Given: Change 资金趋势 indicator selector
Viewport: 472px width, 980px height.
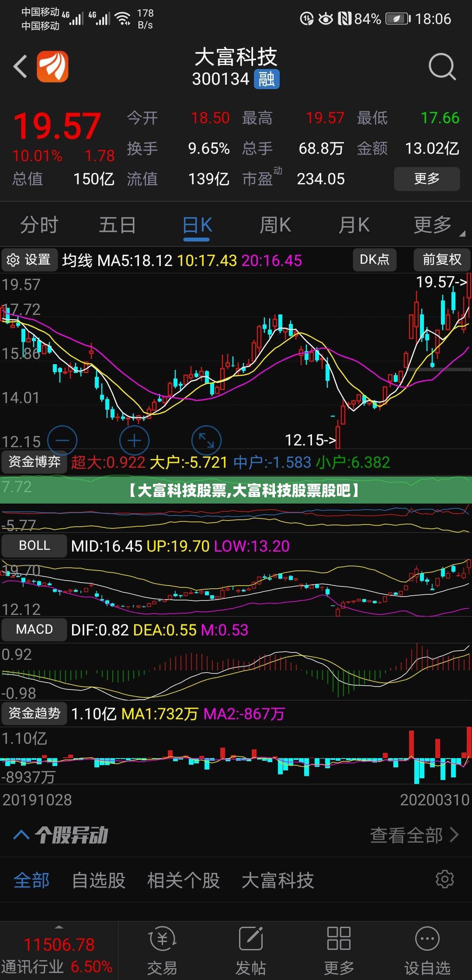Looking at the screenshot, I should coord(35,713).
